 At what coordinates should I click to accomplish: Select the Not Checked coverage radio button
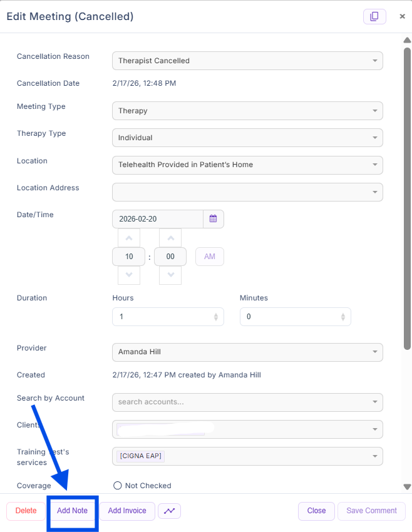click(117, 486)
